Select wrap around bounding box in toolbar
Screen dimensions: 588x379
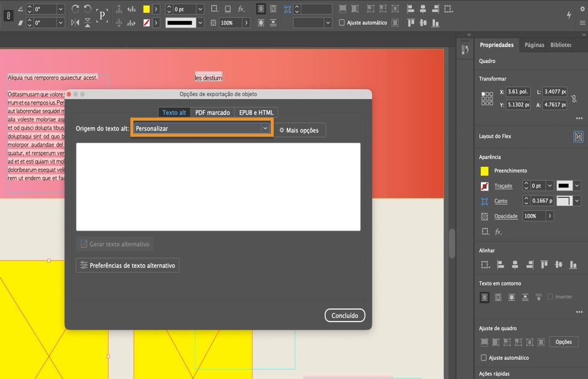[x=273, y=9]
